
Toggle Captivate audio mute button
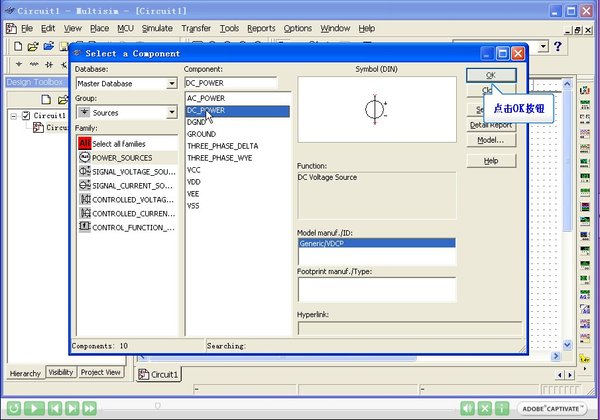point(467,408)
